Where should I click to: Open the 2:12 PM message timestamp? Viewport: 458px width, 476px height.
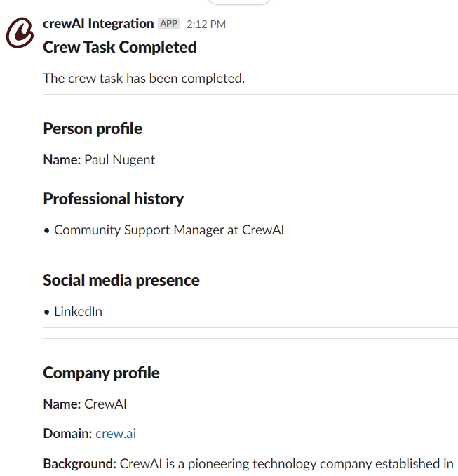[206, 25]
